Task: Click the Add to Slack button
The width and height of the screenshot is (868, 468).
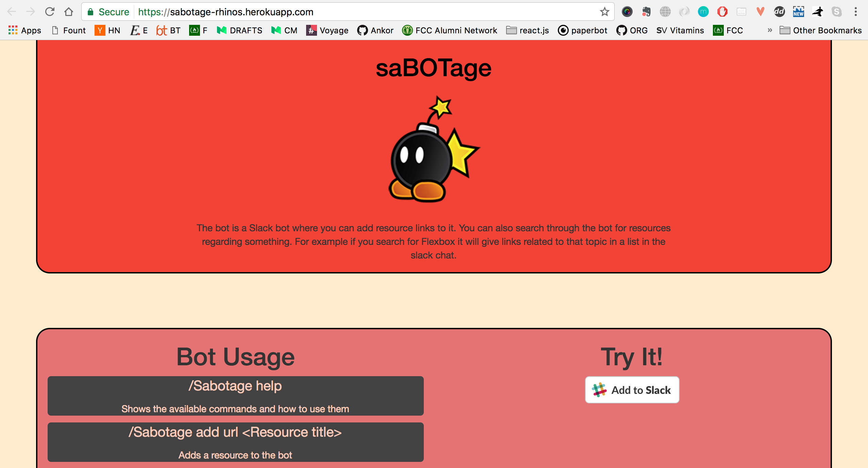Action: [632, 390]
